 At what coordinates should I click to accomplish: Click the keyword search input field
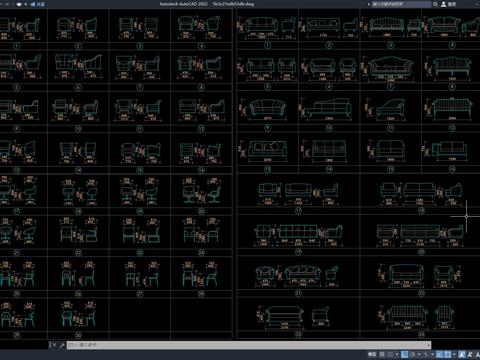[x=401, y=4]
